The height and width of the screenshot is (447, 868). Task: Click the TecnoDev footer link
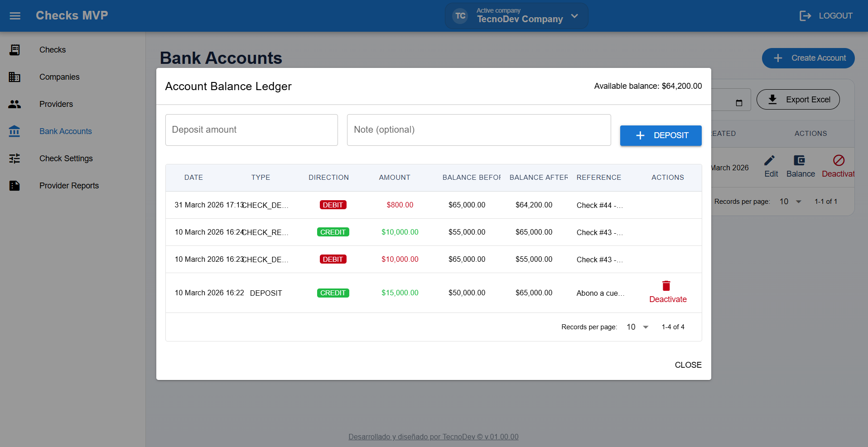tap(433, 437)
